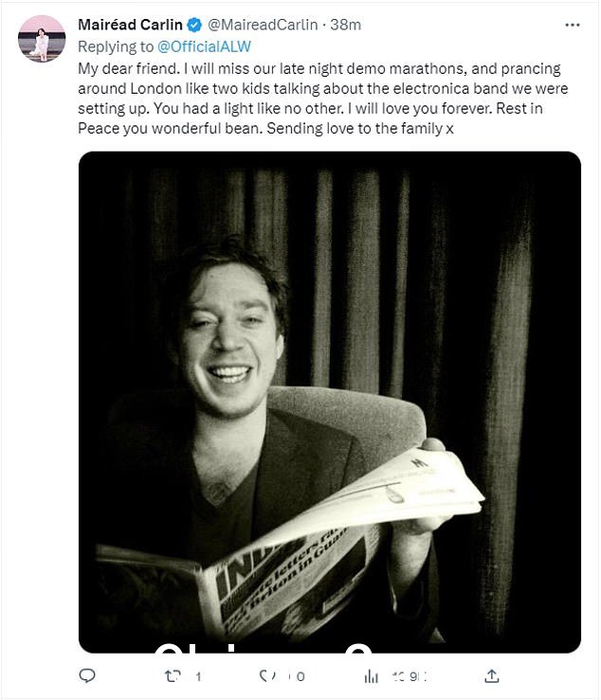Click the blue verified badge
The width and height of the screenshot is (601, 700).
coord(194,25)
